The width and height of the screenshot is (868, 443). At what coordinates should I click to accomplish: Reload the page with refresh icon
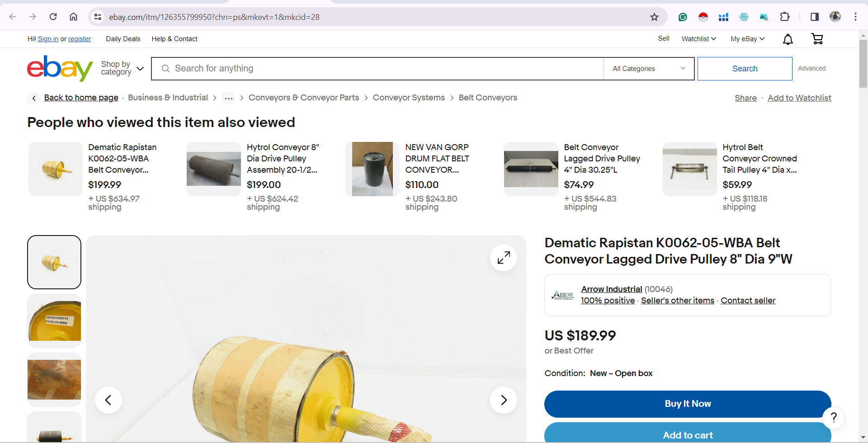pyautogui.click(x=53, y=17)
